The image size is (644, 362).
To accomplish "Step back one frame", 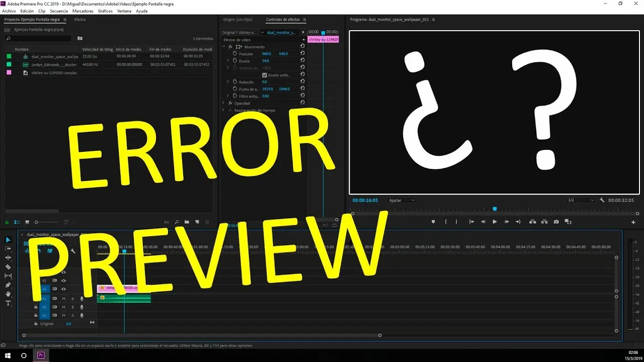I will (x=483, y=222).
